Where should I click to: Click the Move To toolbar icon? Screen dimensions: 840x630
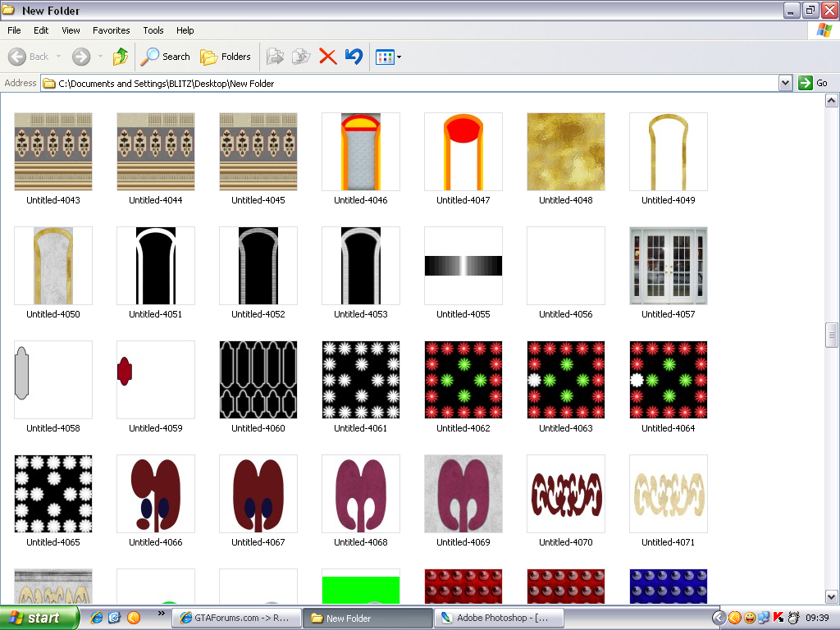276,57
